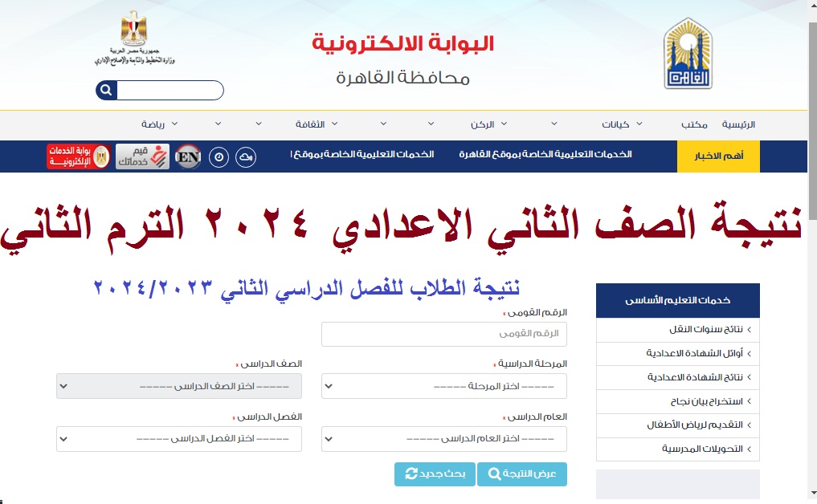The image size is (817, 504).
Task: Switch language with the EN icon
Action: [x=187, y=156]
